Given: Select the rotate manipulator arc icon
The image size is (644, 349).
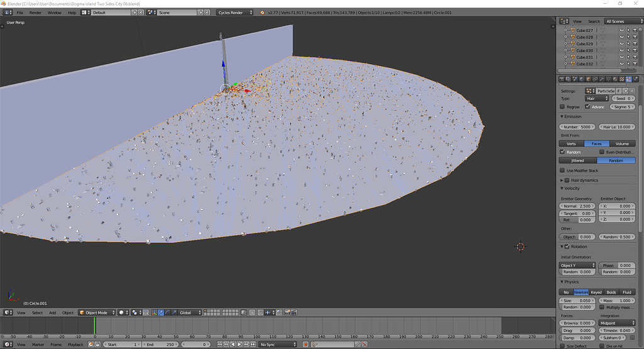Looking at the screenshot, I should point(167,313).
